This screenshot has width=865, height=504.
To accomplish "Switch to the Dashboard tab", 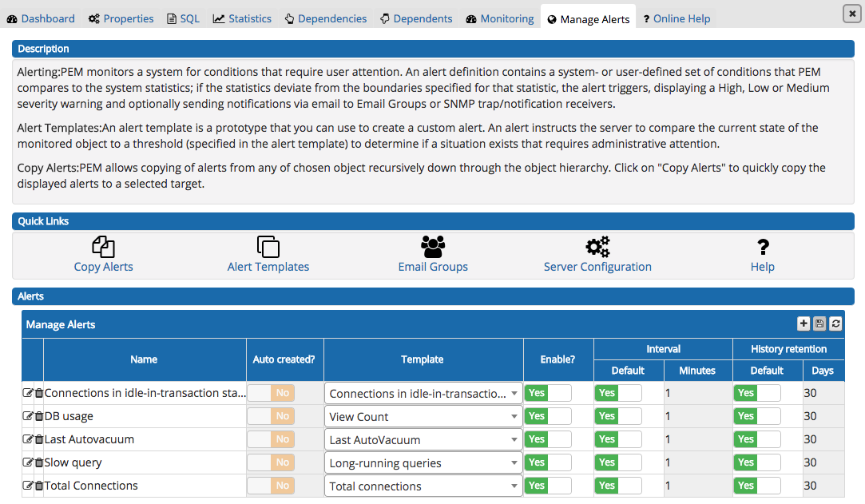I will (41, 18).
